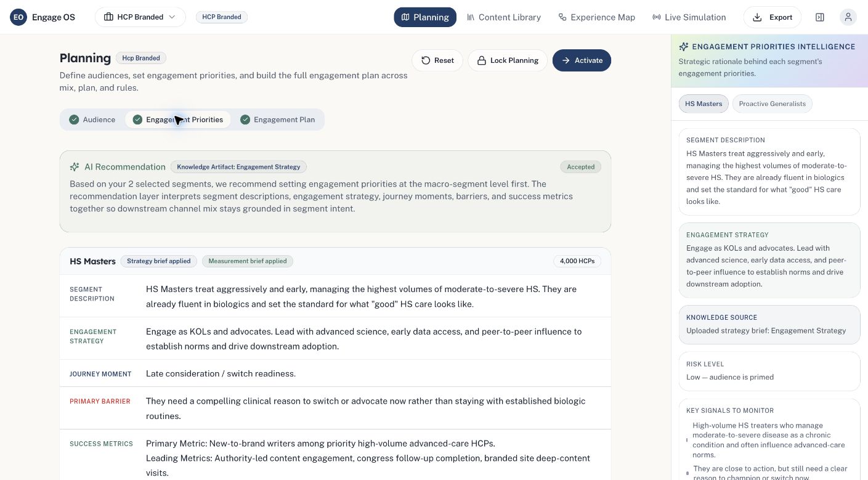Switch to the Planning nav tab

click(425, 17)
